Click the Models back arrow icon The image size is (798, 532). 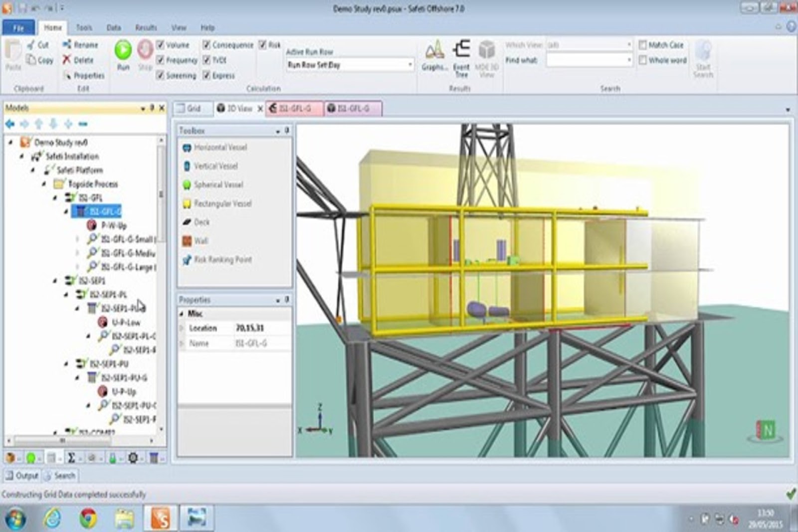click(x=9, y=124)
